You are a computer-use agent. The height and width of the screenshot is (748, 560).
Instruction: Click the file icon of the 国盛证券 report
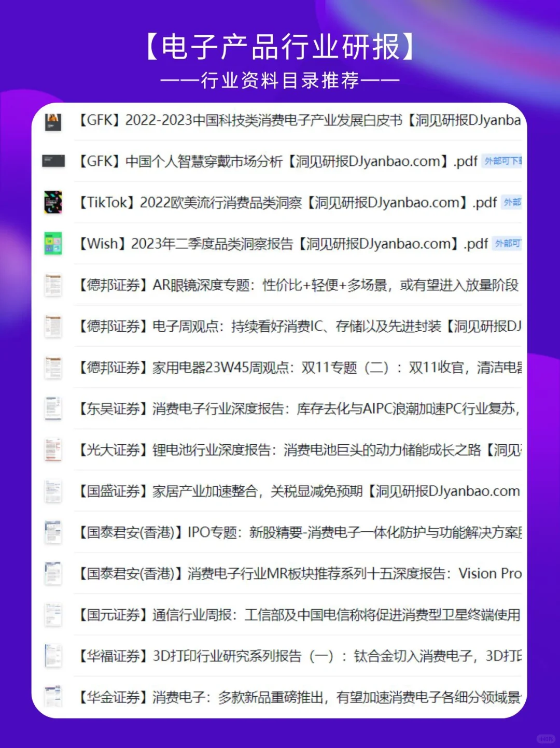click(x=53, y=491)
